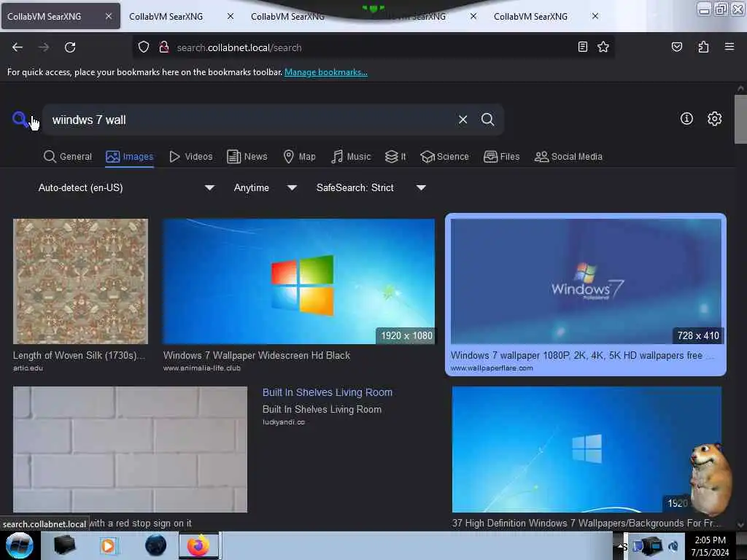This screenshot has height=560, width=747.
Task: Open Windows 7 Wallpaper Widescreen Hd Black title
Action: pos(257,355)
